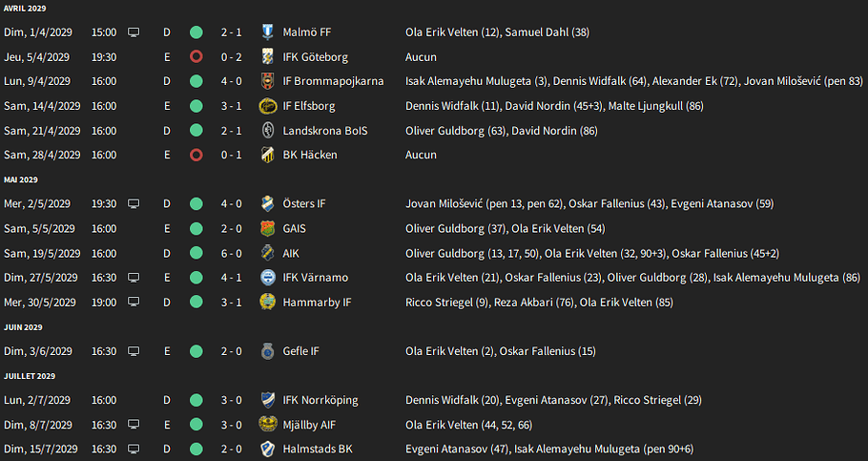Click TV broadcast icon for Malmö FF match
868x461 pixels.
(x=134, y=32)
